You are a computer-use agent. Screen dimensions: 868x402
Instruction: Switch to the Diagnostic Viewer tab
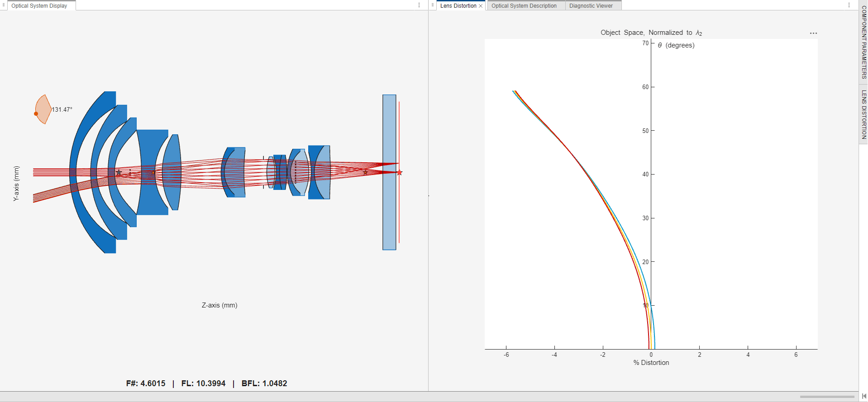[x=591, y=6]
